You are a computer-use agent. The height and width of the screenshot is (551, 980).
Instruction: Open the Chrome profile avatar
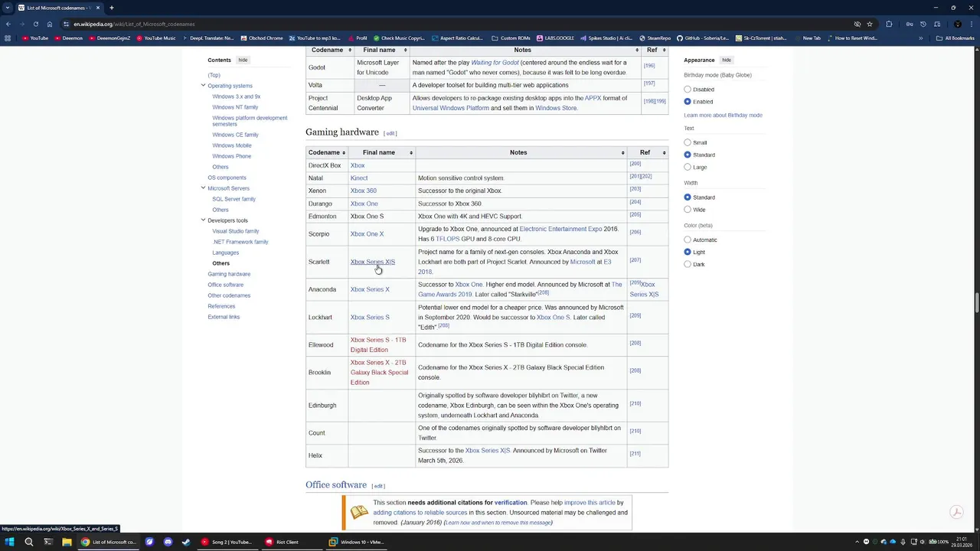click(958, 24)
